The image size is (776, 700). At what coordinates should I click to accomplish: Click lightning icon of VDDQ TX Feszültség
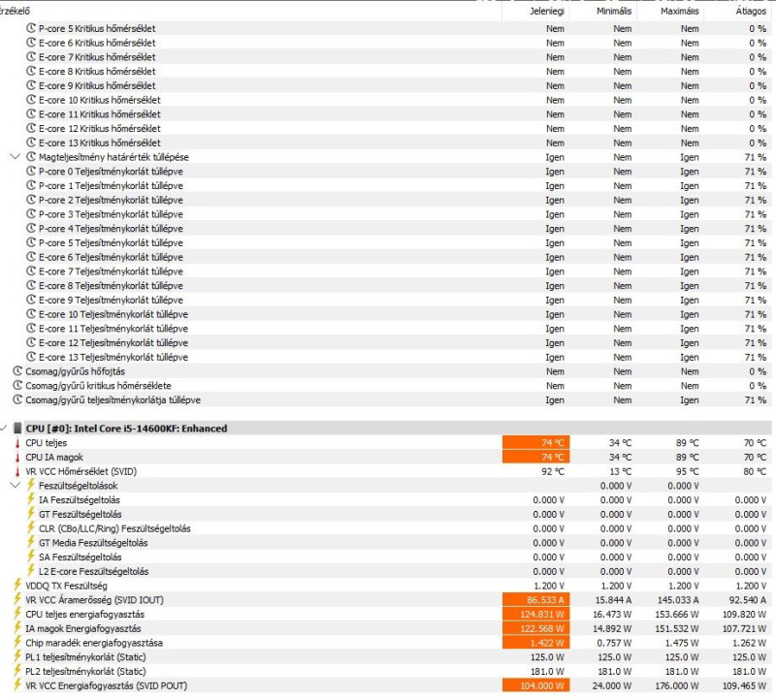(17, 585)
